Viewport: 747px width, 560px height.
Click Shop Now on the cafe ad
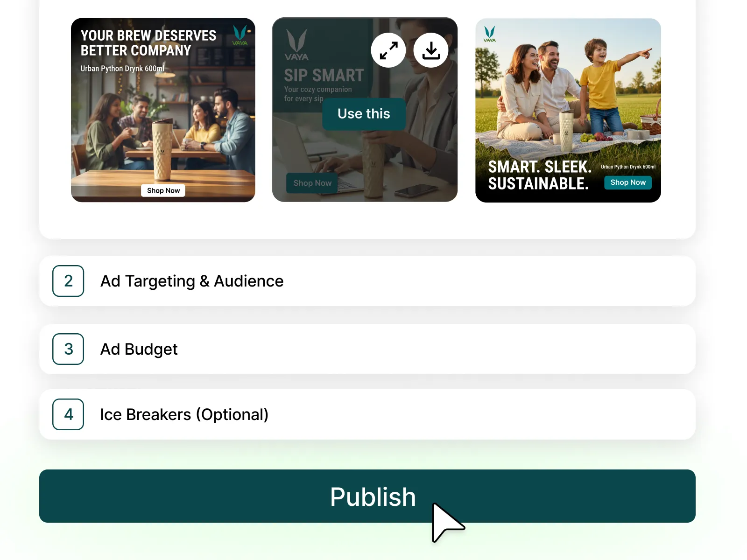(x=163, y=190)
